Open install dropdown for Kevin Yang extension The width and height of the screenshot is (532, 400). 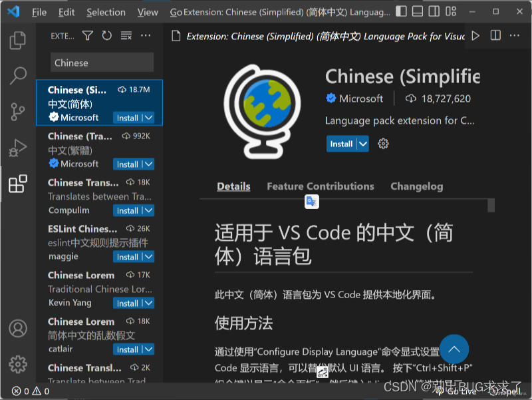click(148, 303)
